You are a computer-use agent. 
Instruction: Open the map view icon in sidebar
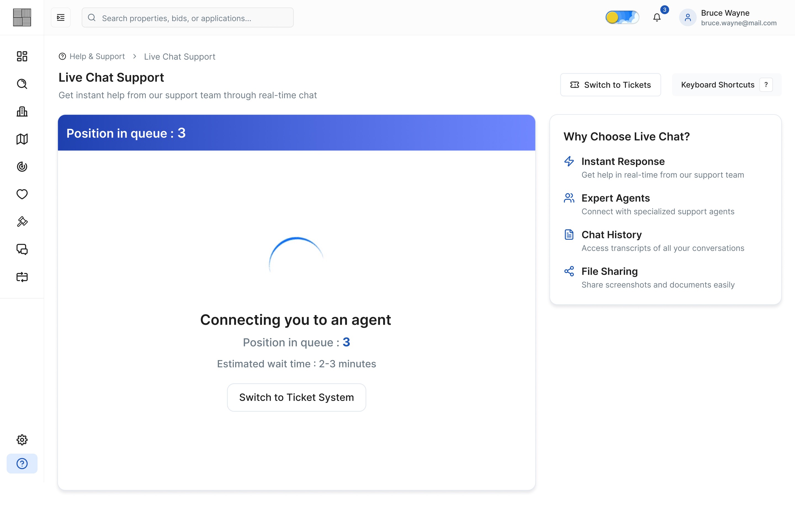point(22,139)
